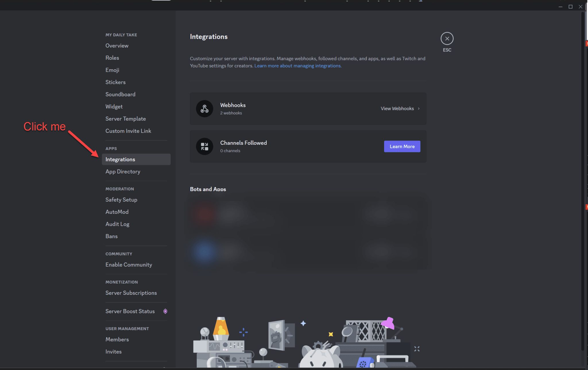Open the App Directory

pyautogui.click(x=123, y=171)
